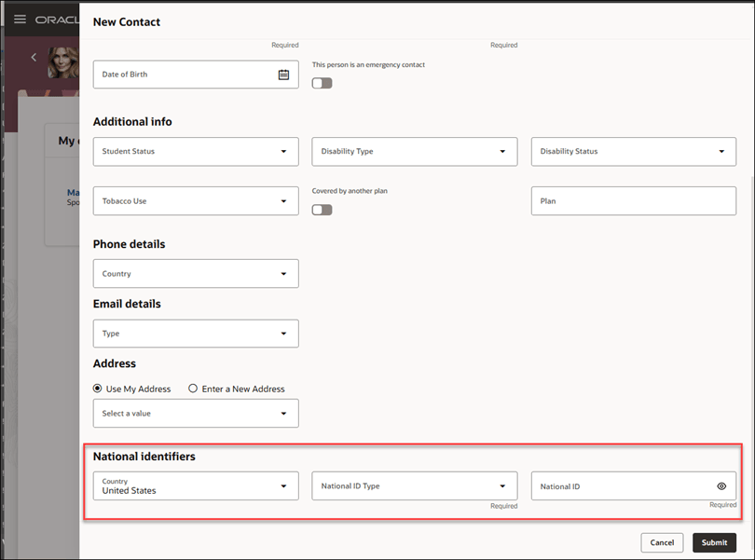Click the Email details section heading

click(x=127, y=304)
